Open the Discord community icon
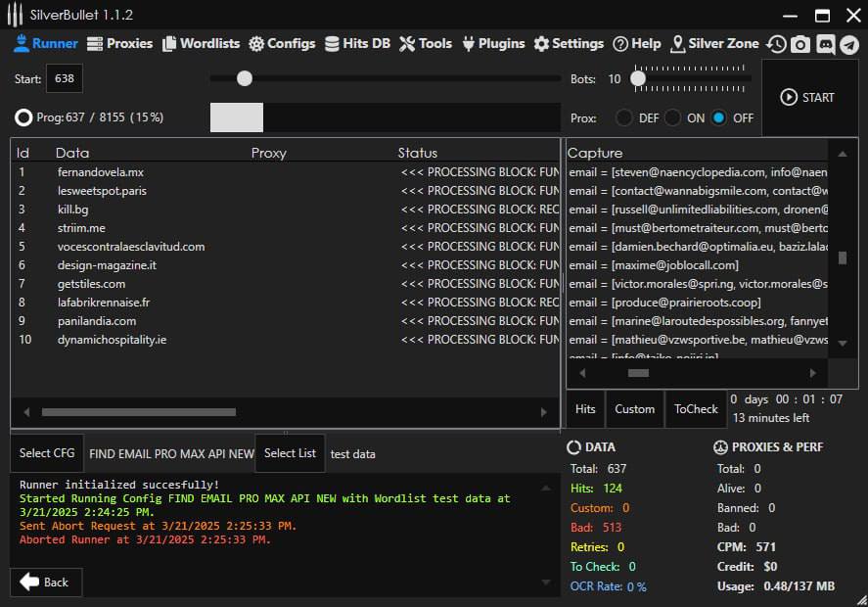The width and height of the screenshot is (868, 607). (x=826, y=44)
